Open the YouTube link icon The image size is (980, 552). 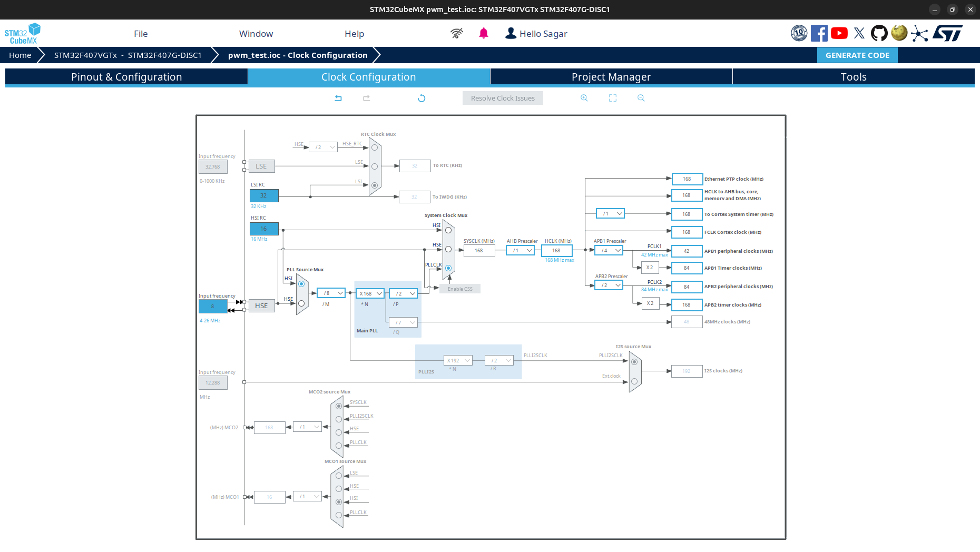coord(839,33)
